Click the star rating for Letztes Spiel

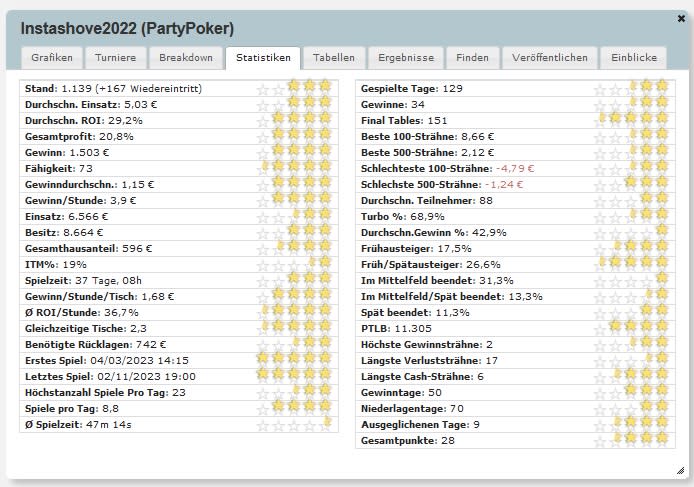tap(294, 376)
